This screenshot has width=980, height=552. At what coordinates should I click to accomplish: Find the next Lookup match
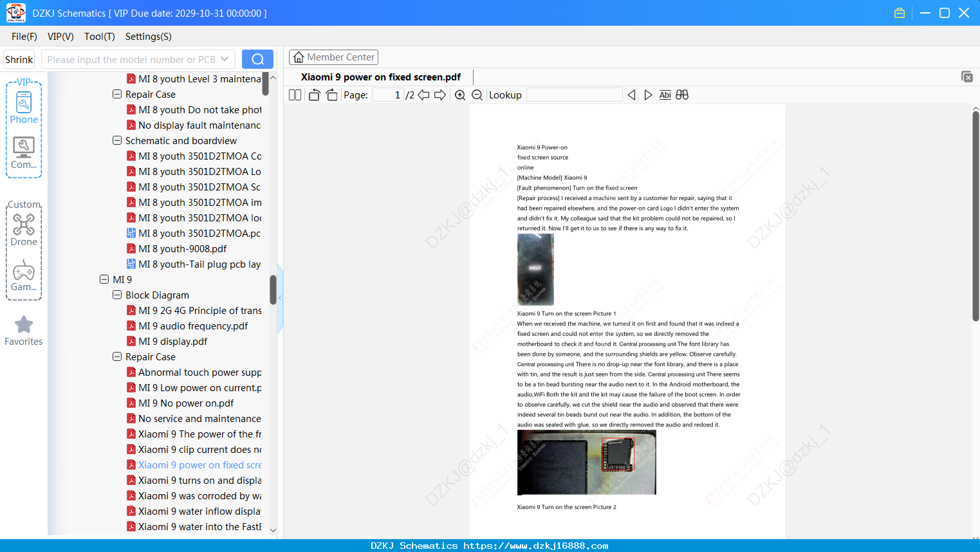648,95
